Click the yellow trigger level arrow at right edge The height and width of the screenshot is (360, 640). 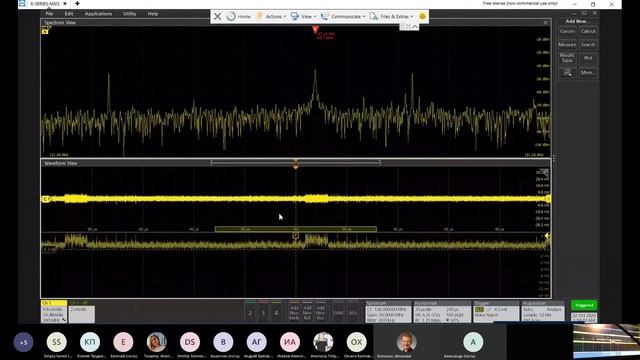point(547,236)
